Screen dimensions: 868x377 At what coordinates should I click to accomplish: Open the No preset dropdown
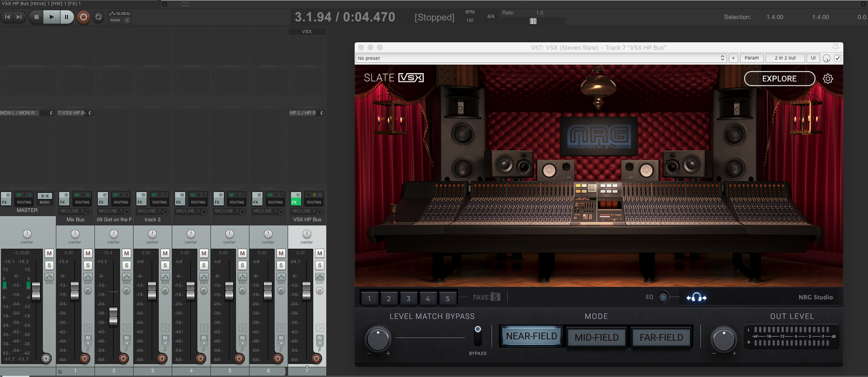coord(541,58)
